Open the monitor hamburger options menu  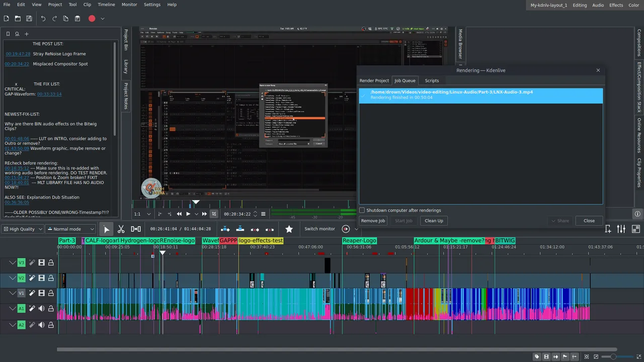coord(263,214)
